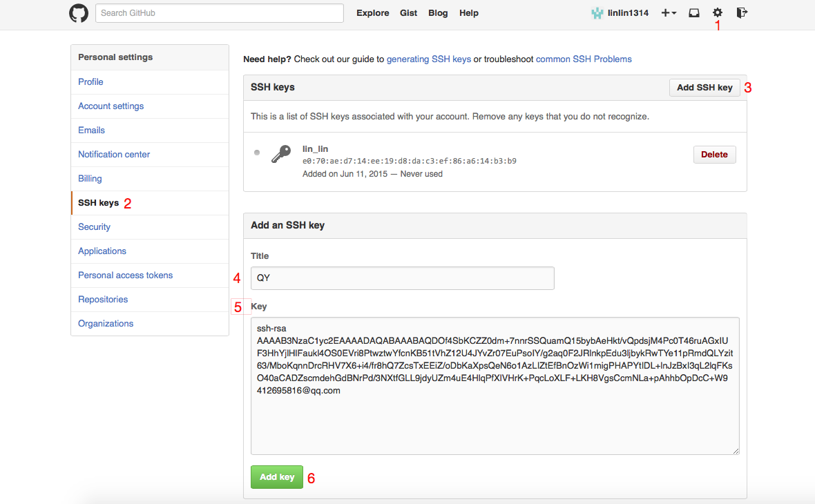This screenshot has width=815, height=504.
Task: Click the Title input containing QY
Action: point(402,278)
